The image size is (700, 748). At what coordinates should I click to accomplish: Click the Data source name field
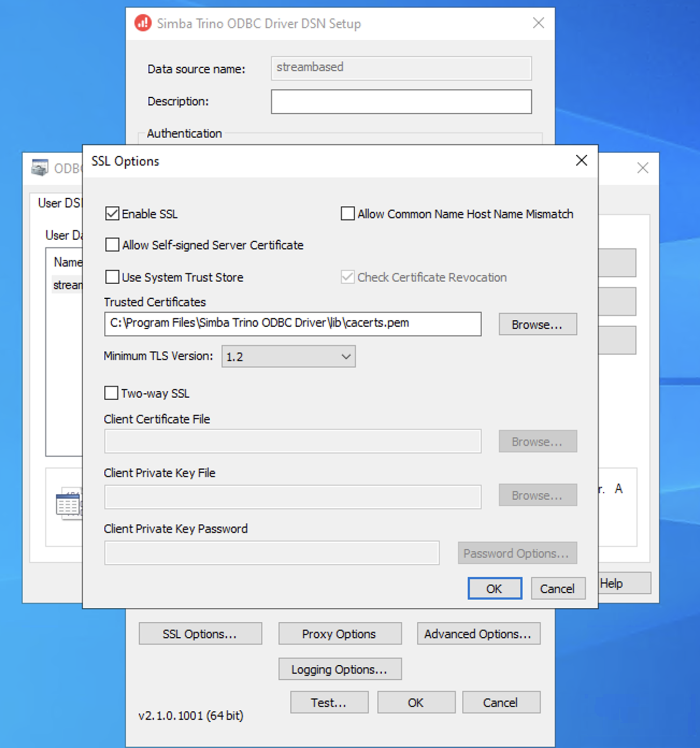pyautogui.click(x=402, y=68)
